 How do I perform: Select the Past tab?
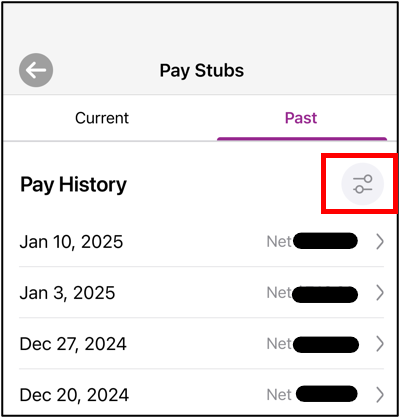pos(301,118)
